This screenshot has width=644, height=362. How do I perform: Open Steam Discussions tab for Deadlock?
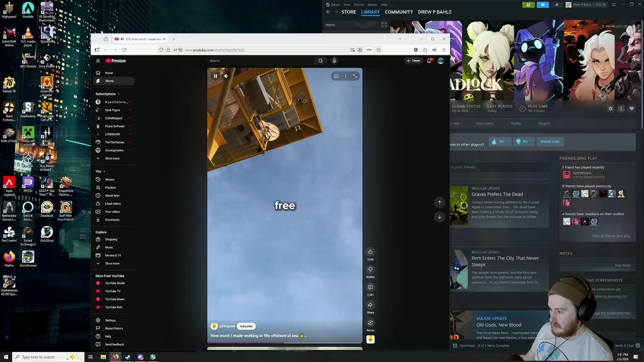coord(485,123)
